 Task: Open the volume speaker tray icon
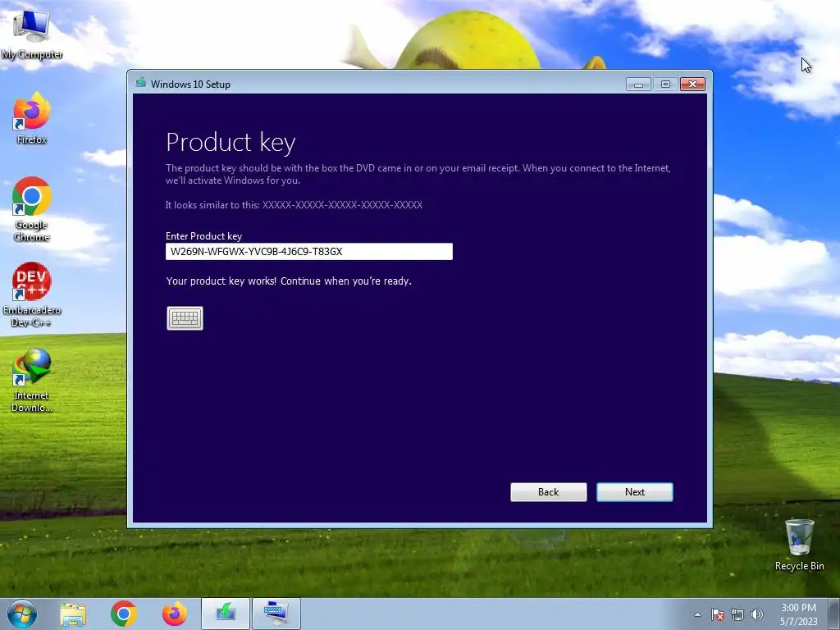pos(757,614)
